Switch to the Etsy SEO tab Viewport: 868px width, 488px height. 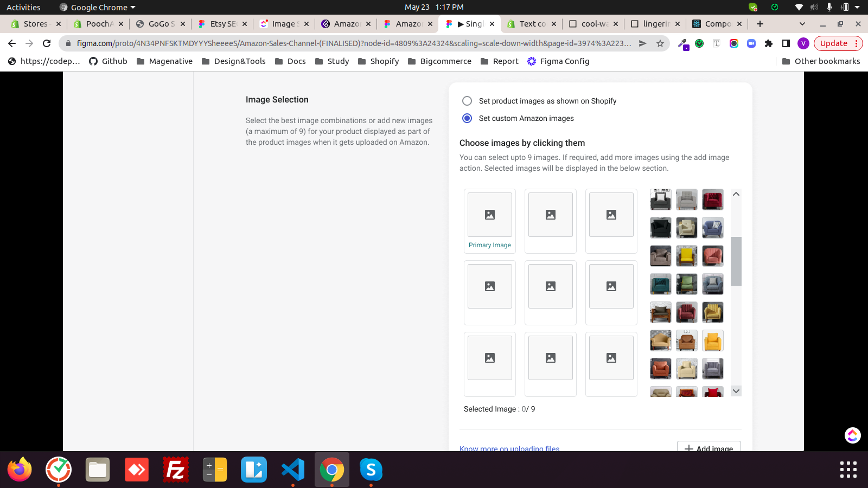coord(222,24)
